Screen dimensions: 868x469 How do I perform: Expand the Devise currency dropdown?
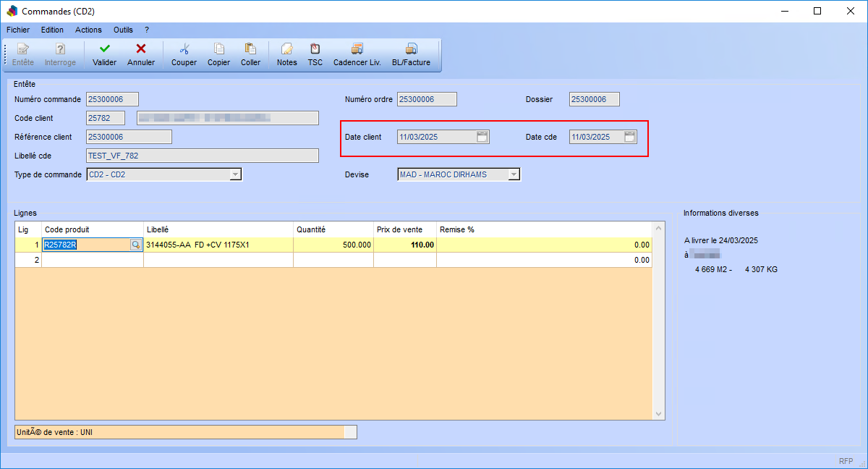tap(514, 174)
